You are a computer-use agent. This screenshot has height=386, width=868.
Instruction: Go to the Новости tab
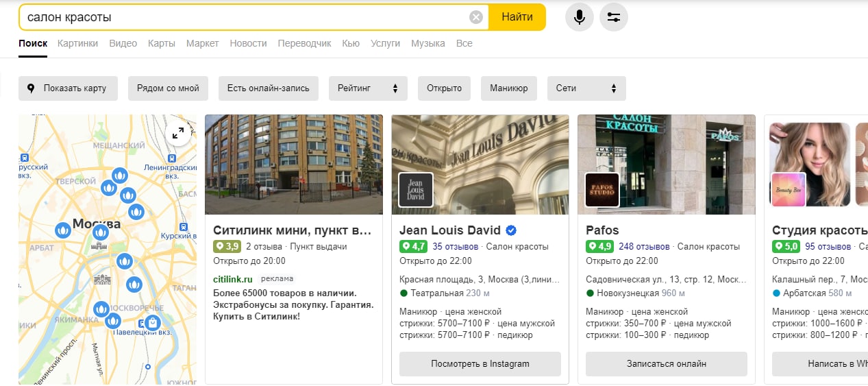point(249,43)
